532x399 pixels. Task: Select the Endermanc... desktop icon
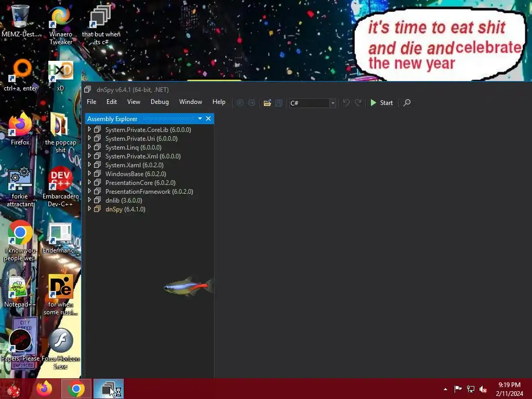tap(60, 237)
